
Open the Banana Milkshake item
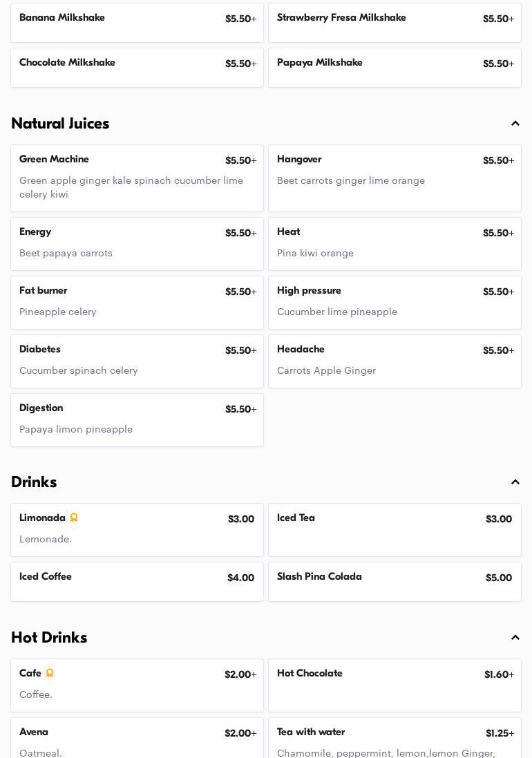click(x=137, y=23)
